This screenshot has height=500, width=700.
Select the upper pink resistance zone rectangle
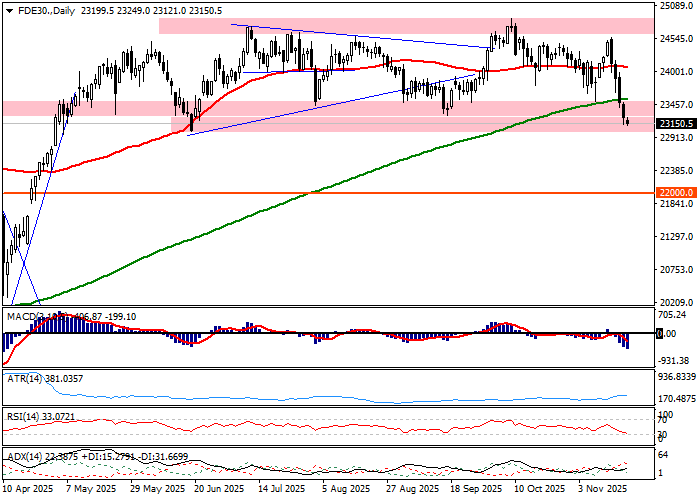click(400, 26)
